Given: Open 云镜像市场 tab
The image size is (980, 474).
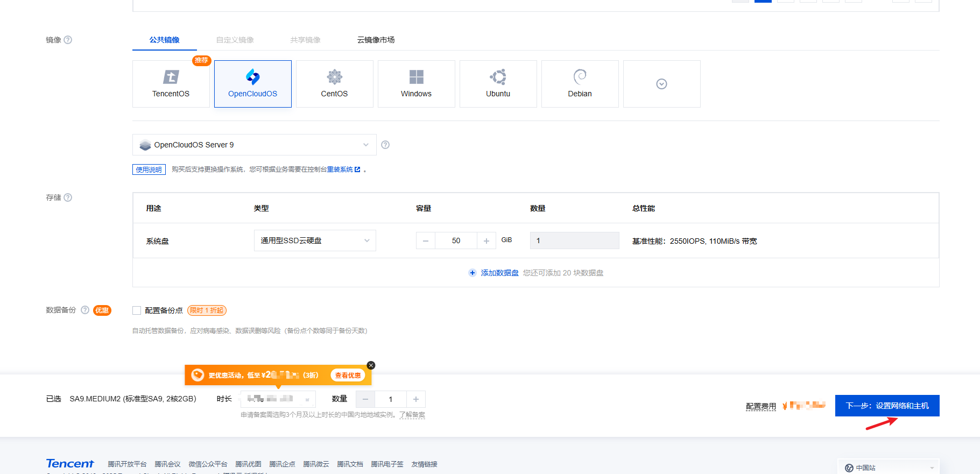Looking at the screenshot, I should click(x=376, y=40).
